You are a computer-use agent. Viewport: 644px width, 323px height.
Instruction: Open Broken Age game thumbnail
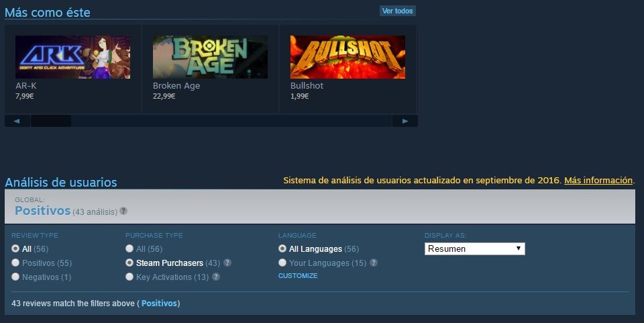point(210,57)
